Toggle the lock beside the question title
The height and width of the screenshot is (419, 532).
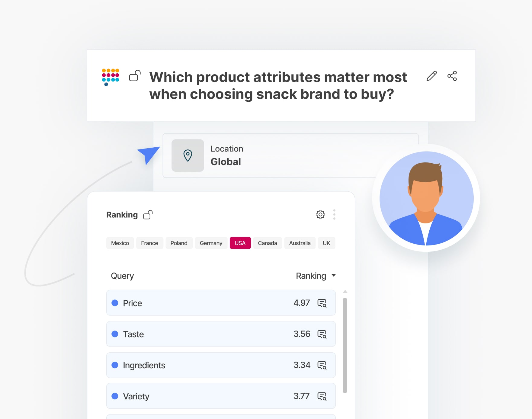point(135,76)
